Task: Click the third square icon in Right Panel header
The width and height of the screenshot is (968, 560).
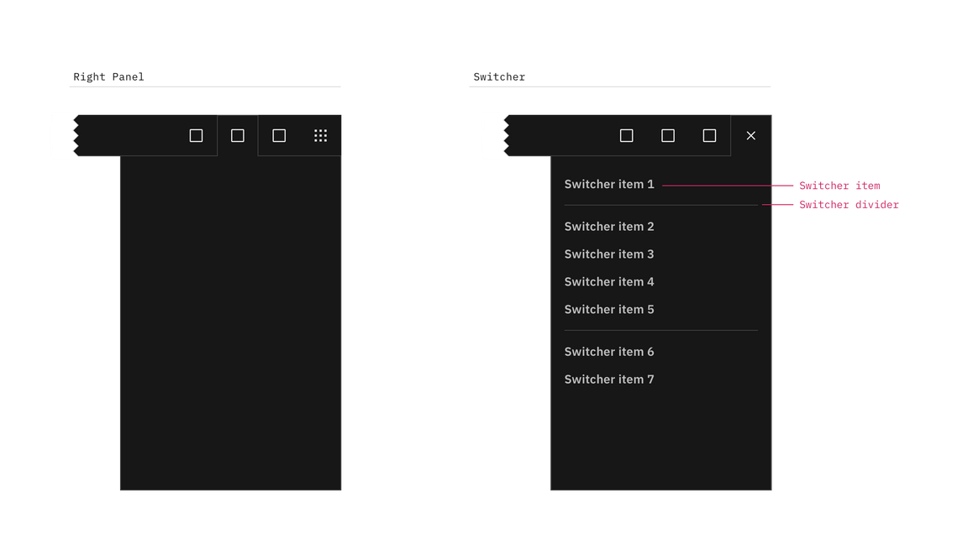Action: pos(279,135)
